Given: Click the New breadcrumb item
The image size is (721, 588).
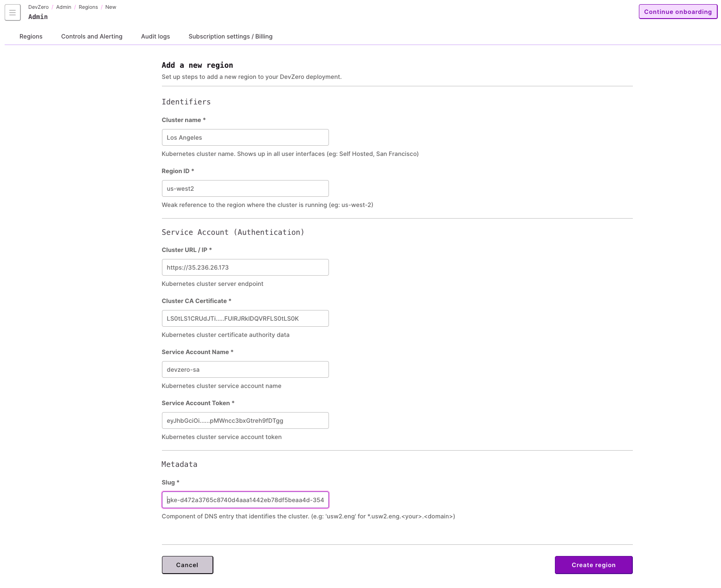Looking at the screenshot, I should coord(111,7).
